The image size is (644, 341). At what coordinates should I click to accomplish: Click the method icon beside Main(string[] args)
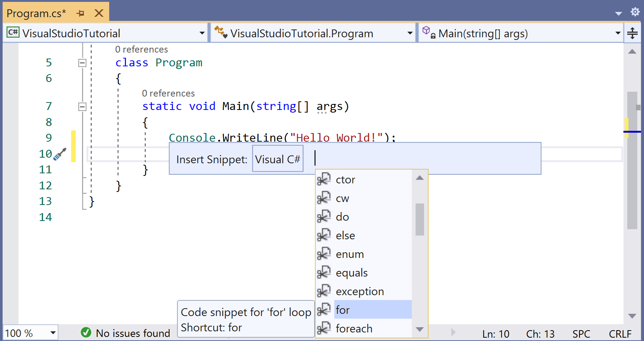pyautogui.click(x=429, y=32)
